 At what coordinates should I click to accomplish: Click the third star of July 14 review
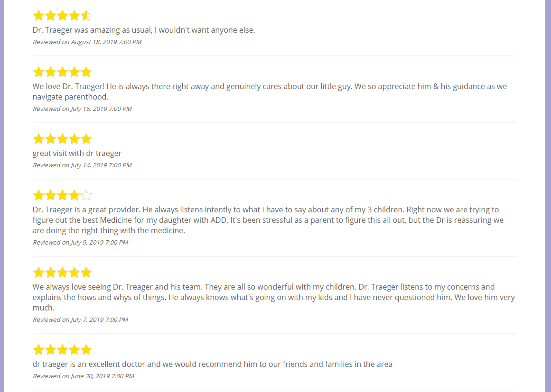coord(63,138)
